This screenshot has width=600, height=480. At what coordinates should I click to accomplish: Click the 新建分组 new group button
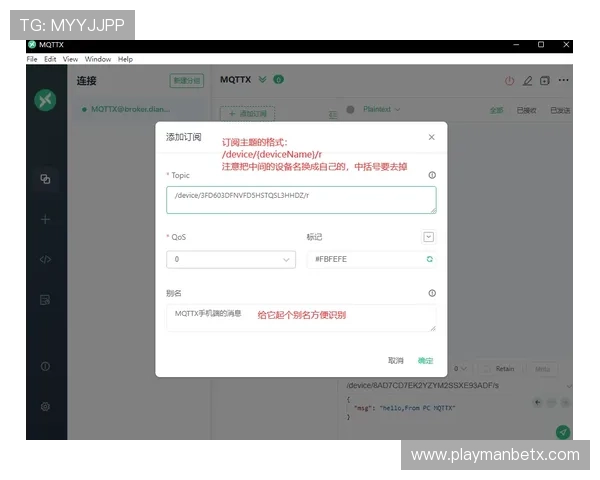point(187,81)
